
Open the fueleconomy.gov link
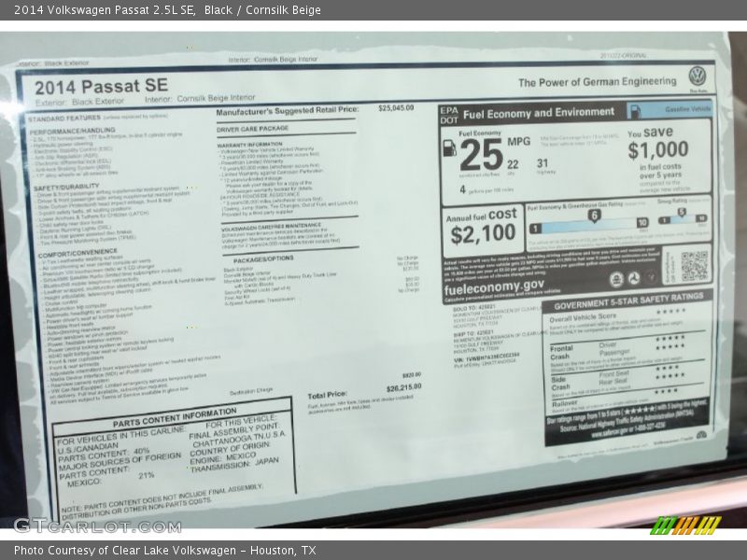click(x=494, y=287)
